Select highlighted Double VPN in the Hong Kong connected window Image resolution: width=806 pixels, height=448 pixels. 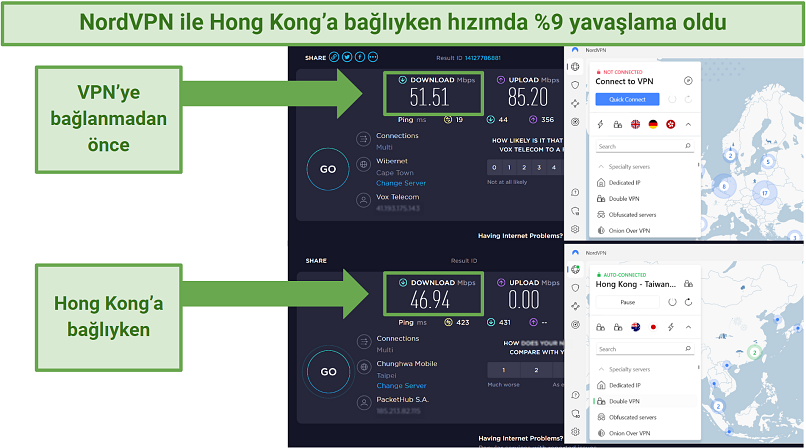(x=645, y=401)
